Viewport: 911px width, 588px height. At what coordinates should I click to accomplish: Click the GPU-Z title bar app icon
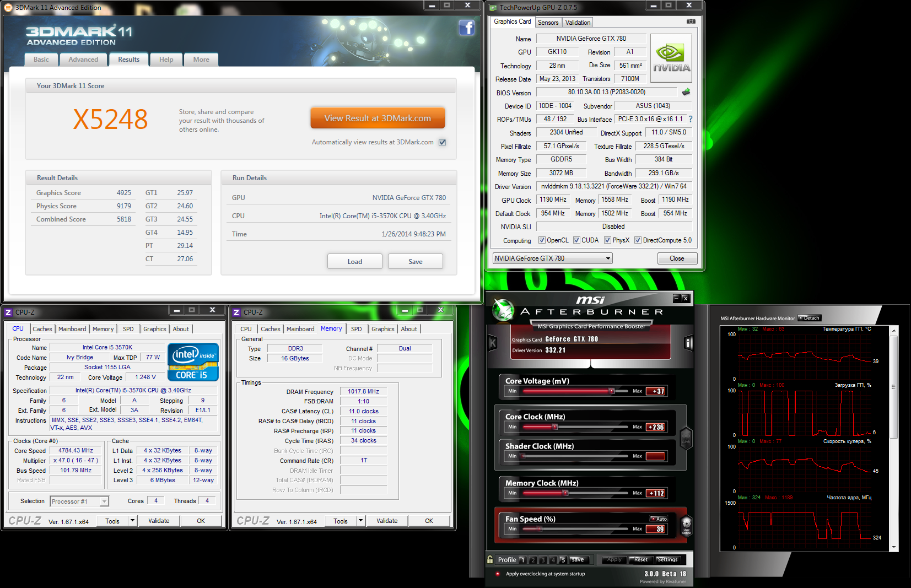pos(493,8)
